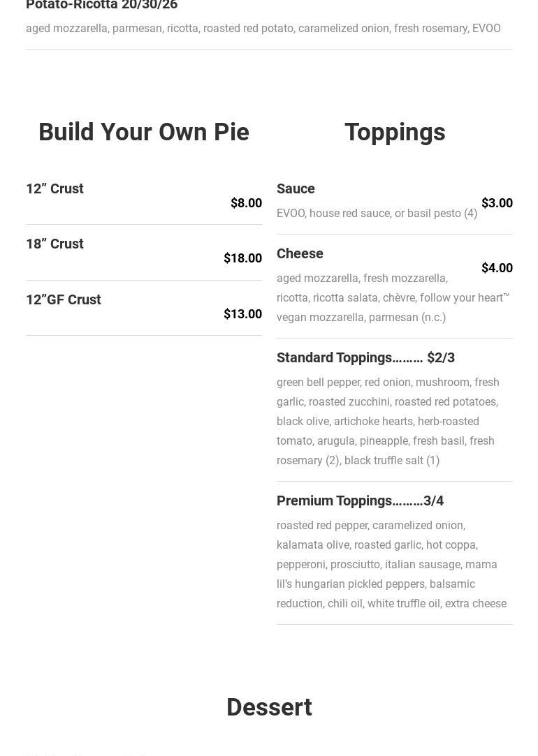Click the $8.00 crust price

(246, 203)
